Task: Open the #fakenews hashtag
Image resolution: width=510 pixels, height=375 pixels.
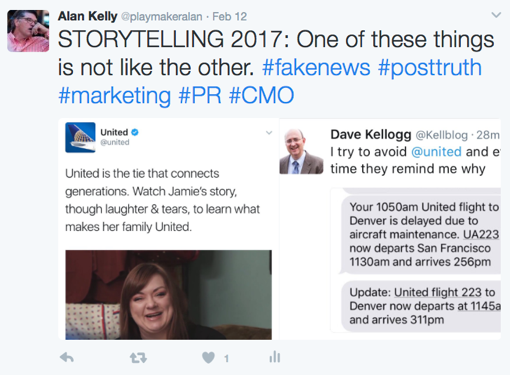Action: click(x=316, y=67)
